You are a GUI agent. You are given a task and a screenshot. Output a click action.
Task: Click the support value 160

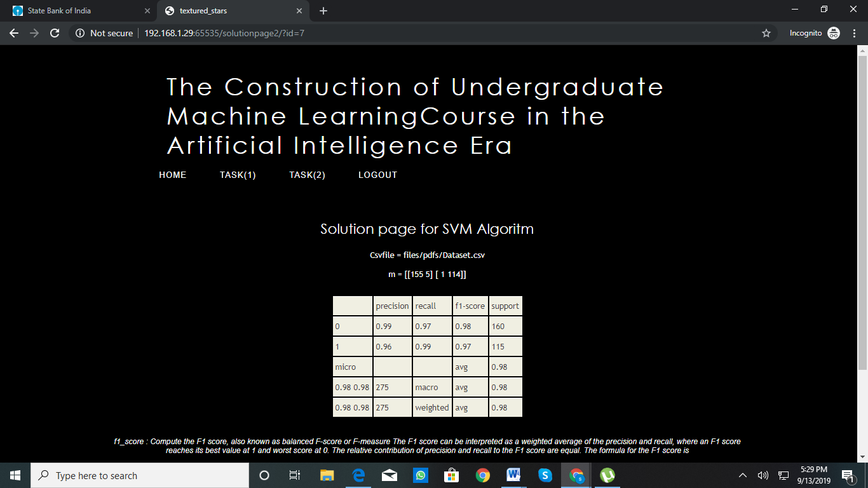(505, 326)
